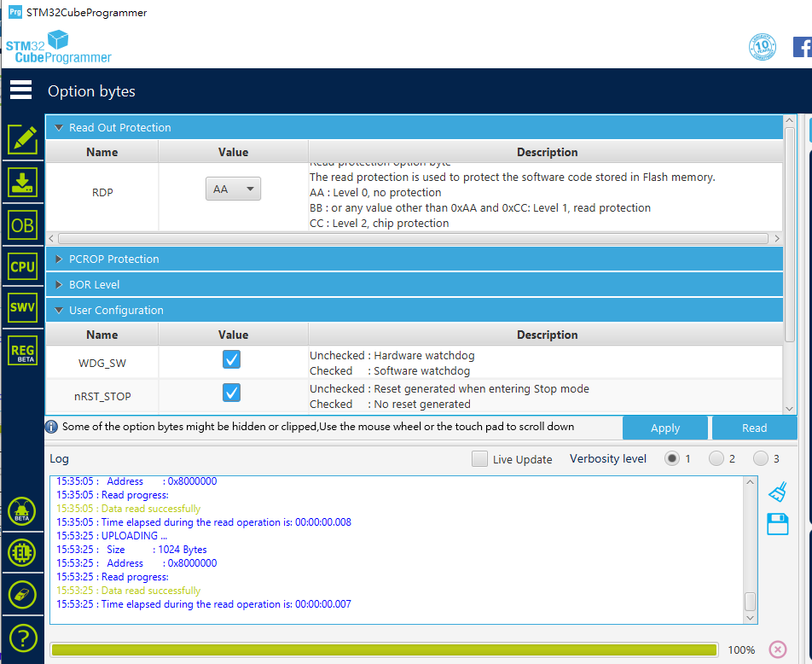
Task: Click the option bytes scroll up arrow
Action: click(x=789, y=120)
